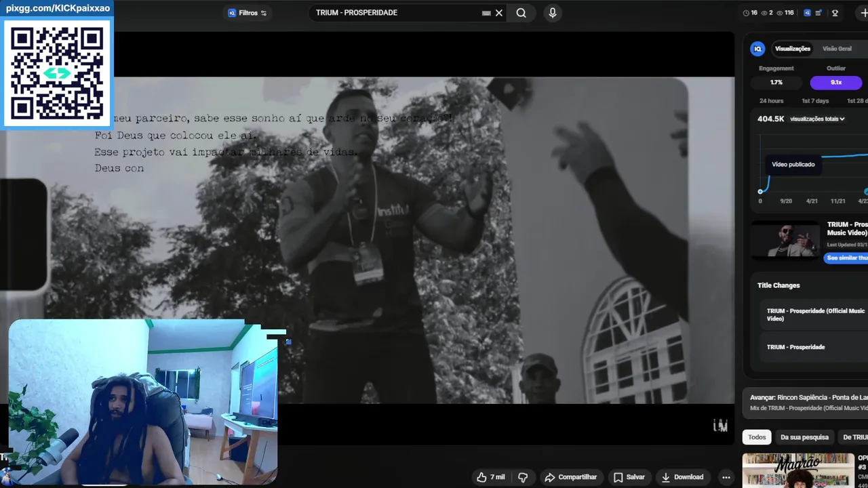868x488 pixels.
Task: Click the Avançar: Rincon Sapiência next-up card
Action: pos(805,403)
